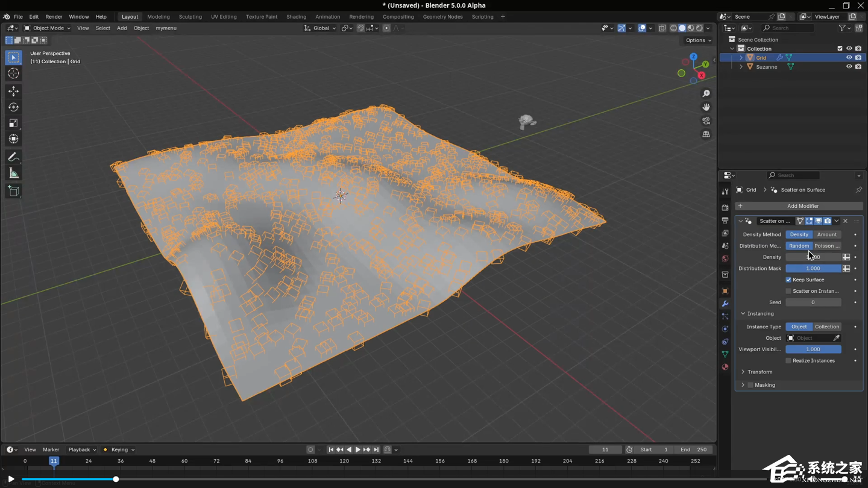This screenshot has width=868, height=488.
Task: Uncheck the Keep Surface option
Action: pos(788,279)
